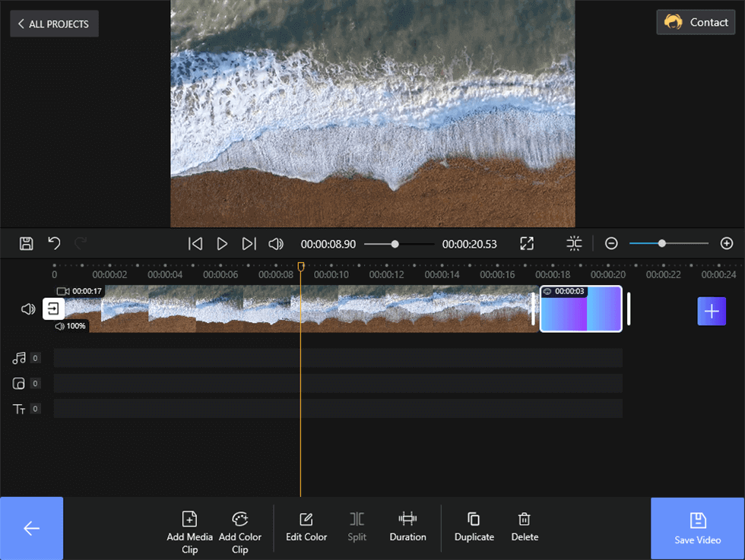Click the right trim handle of color clip
745x560 pixels.
pos(629,308)
